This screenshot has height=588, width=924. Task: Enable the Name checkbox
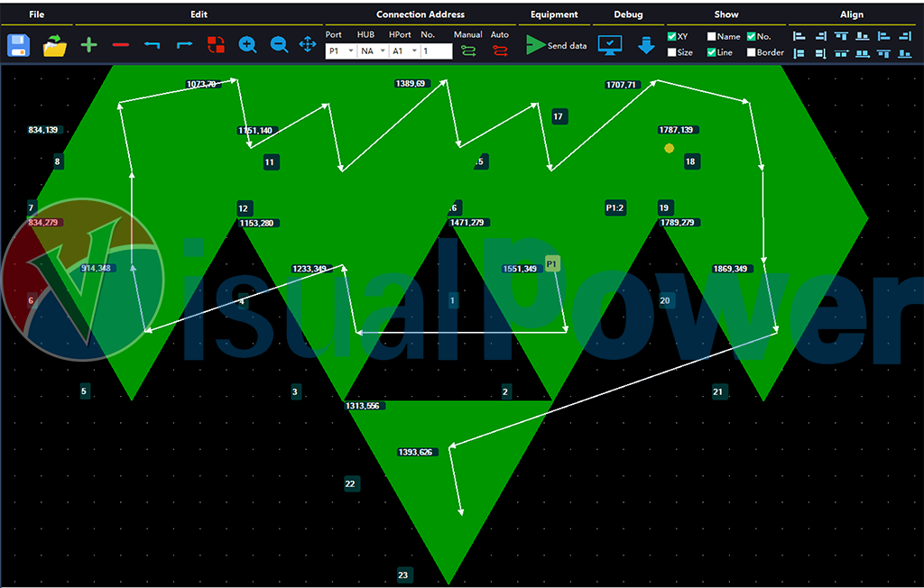(x=711, y=37)
